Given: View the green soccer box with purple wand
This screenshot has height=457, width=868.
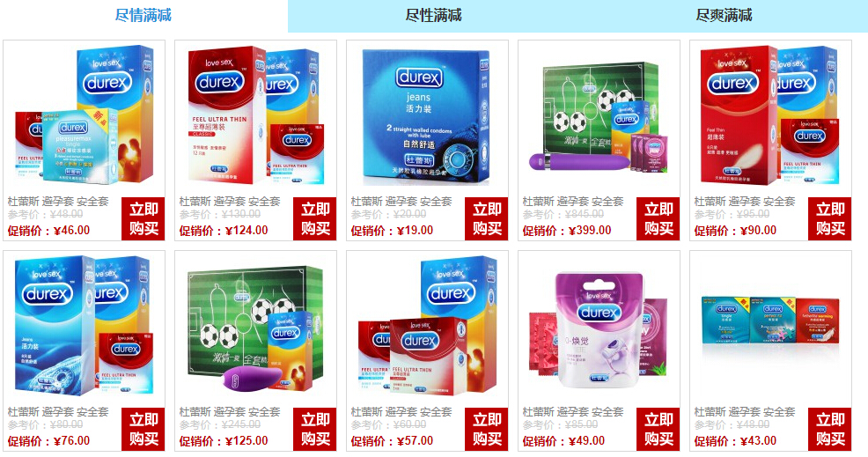Looking at the screenshot, I should pyautogui.click(x=599, y=116).
